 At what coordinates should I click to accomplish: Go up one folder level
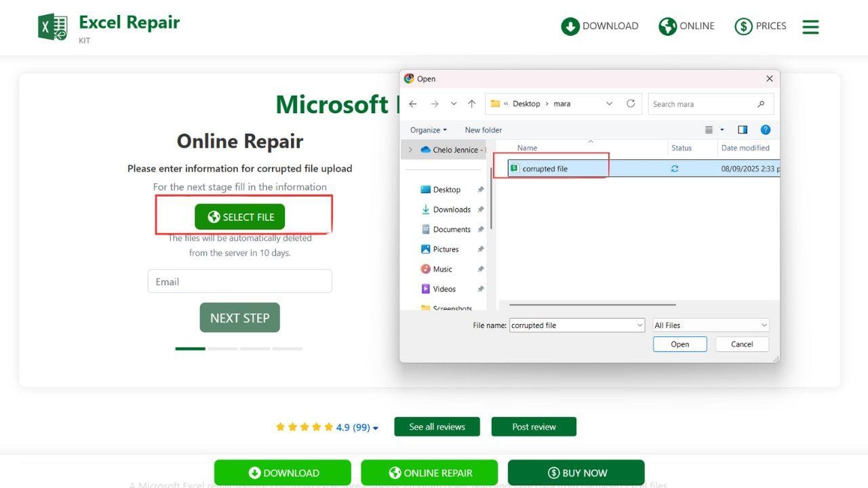click(472, 104)
